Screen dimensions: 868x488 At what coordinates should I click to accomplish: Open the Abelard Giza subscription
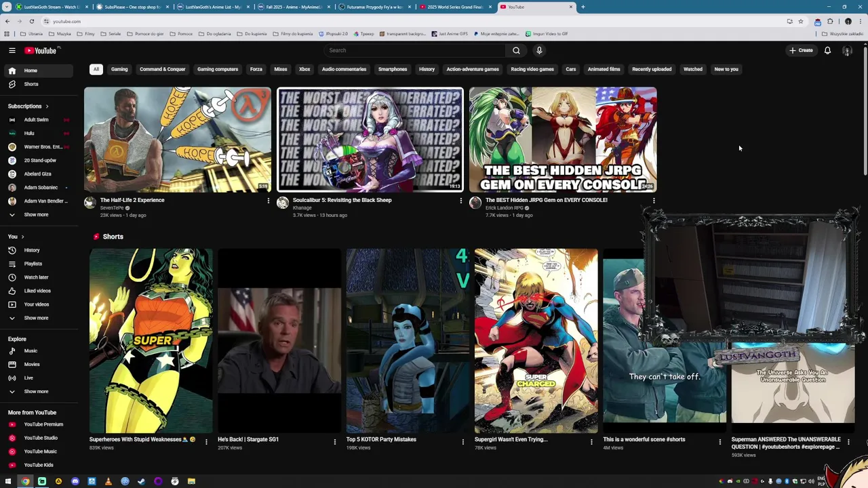(39, 174)
